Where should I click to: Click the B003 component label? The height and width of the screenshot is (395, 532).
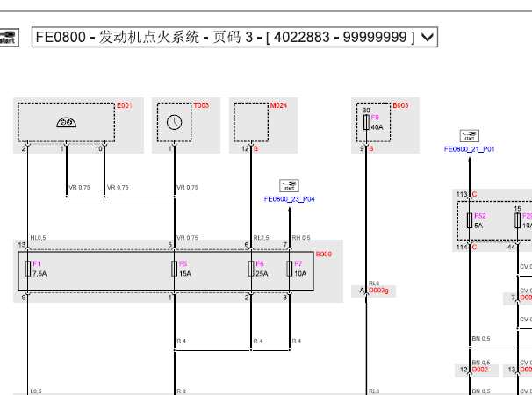[x=400, y=105]
